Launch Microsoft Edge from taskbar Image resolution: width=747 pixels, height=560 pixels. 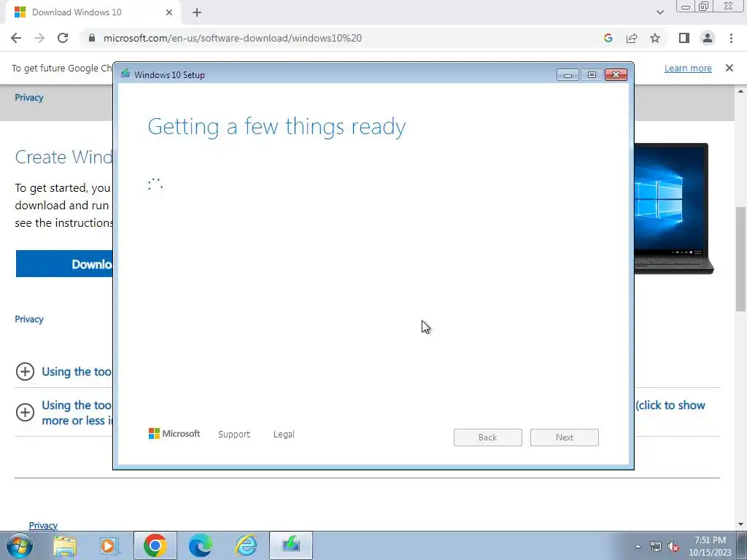201,545
